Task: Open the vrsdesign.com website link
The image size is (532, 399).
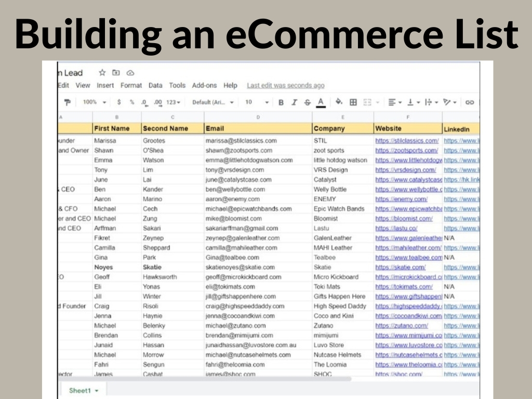Action: click(405, 170)
